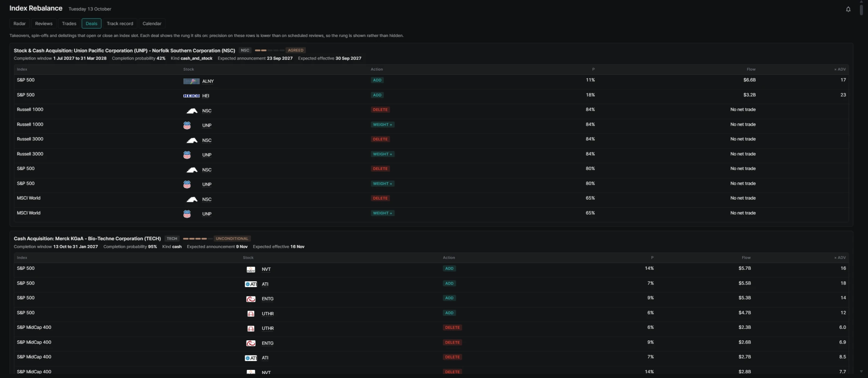Screen dimensions: 868x378
Task: Click the $6.6B flow value for ALNY
Action: point(750,80)
